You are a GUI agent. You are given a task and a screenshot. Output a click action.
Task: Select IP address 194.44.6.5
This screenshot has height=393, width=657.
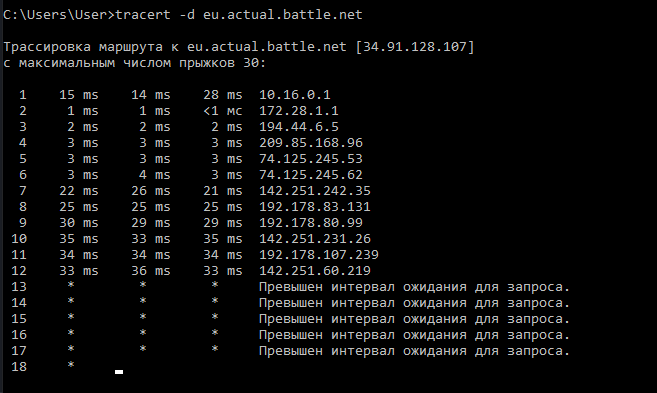298,127
